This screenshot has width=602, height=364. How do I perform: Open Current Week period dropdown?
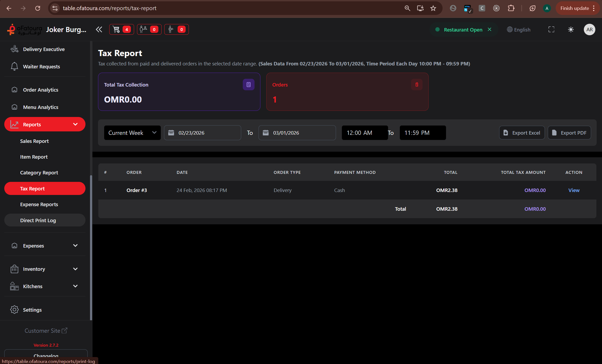click(x=132, y=133)
